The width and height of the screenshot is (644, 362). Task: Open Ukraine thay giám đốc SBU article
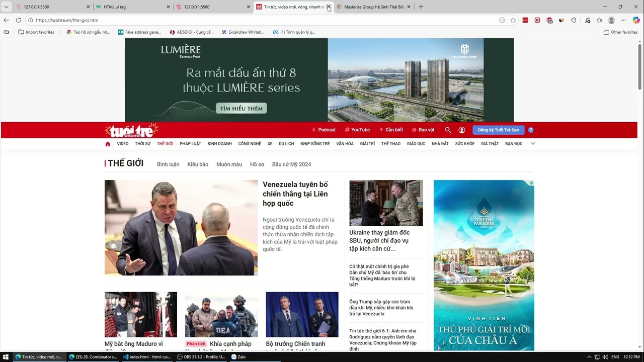pos(379,240)
